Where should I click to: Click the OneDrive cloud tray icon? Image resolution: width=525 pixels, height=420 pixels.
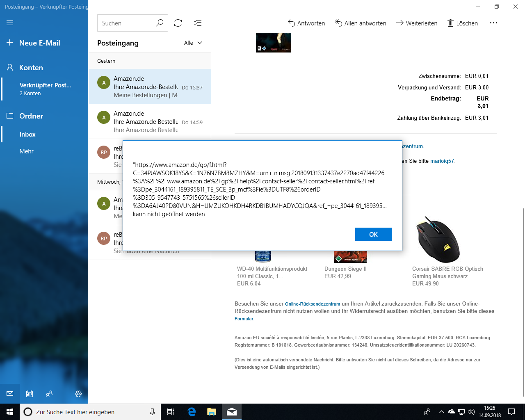click(451, 412)
